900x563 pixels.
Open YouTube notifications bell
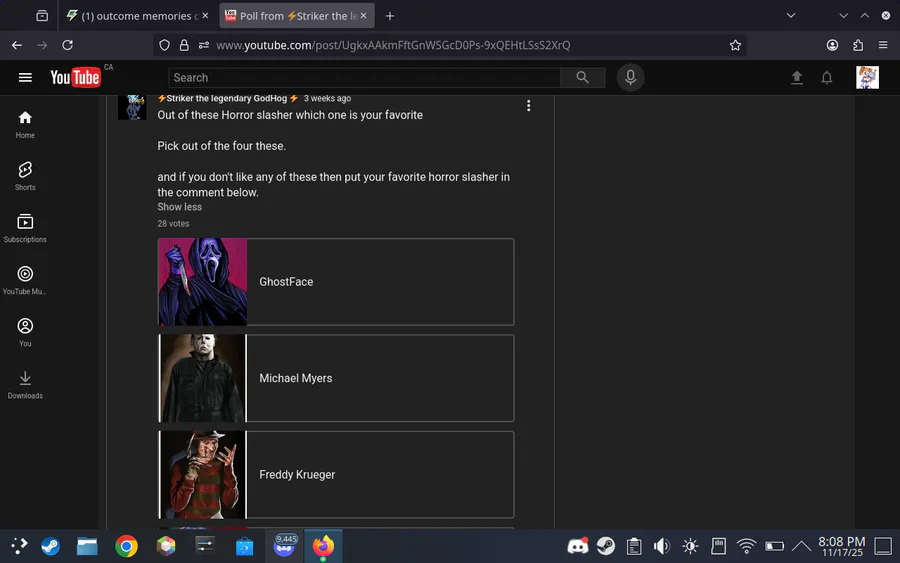[x=827, y=77]
